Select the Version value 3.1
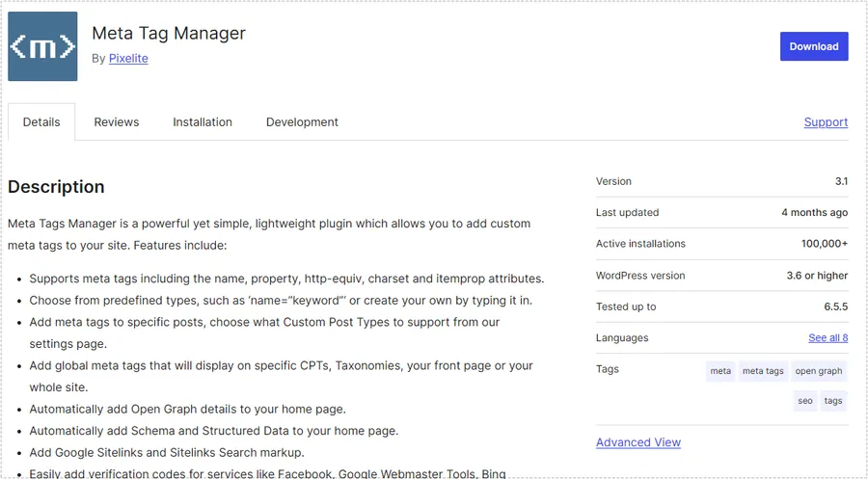This screenshot has height=479, width=868. (x=841, y=181)
